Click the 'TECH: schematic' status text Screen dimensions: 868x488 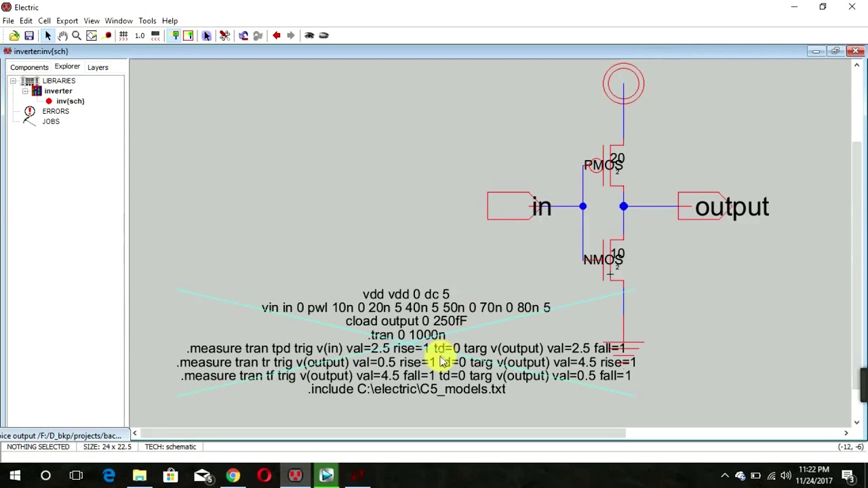click(x=170, y=447)
